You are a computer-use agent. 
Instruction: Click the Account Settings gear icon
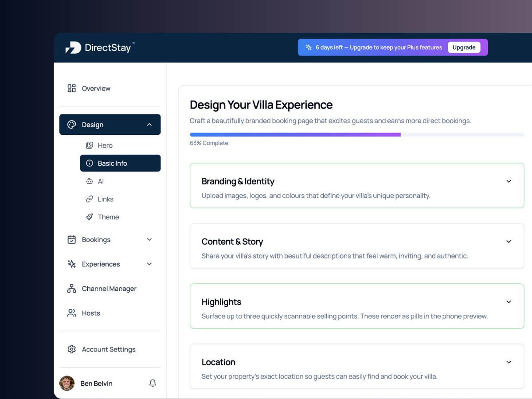pos(71,349)
